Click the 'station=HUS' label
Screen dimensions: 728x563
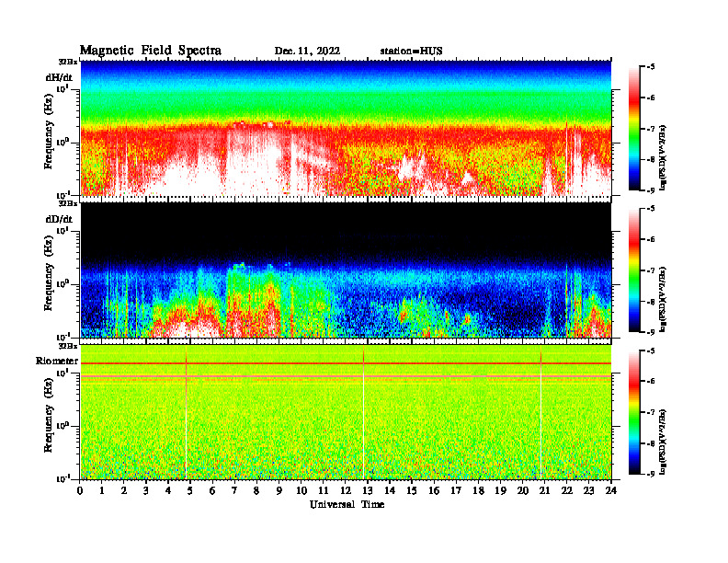pos(411,52)
